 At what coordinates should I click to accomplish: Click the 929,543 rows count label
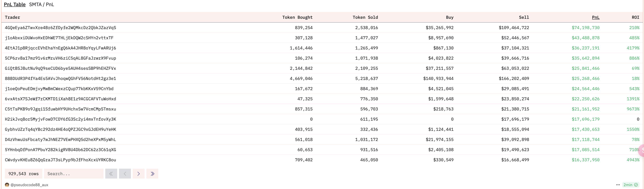[24, 174]
